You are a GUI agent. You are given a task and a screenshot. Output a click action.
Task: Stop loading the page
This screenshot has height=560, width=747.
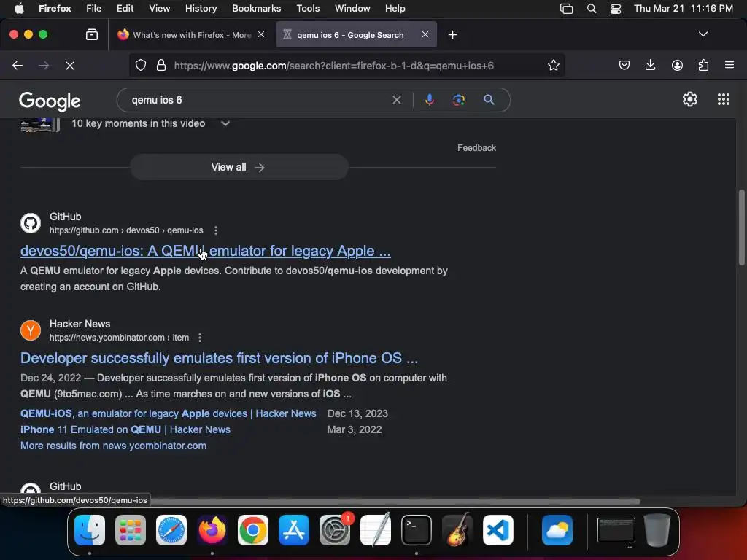point(69,66)
